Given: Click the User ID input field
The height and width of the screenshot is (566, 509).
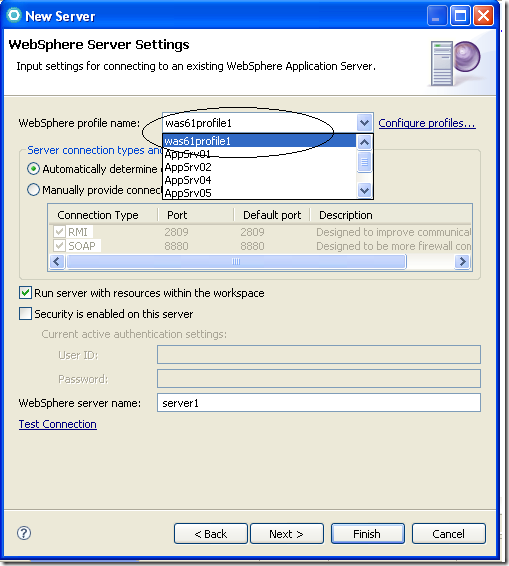Looking at the screenshot, I should tap(319, 354).
